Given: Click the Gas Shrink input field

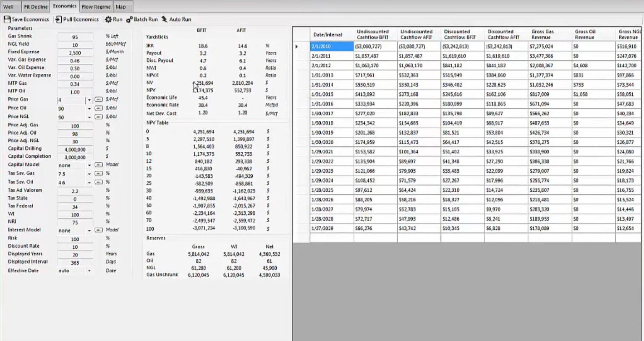Looking at the screenshot, I should [75, 37].
